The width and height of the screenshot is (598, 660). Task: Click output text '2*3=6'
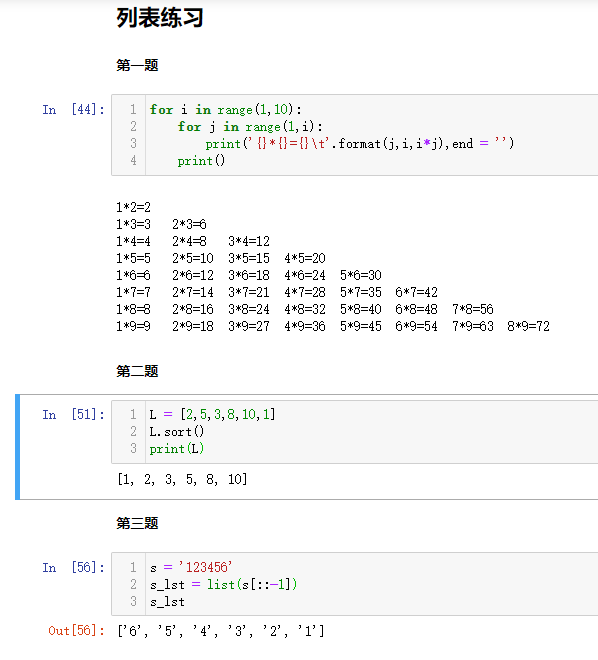[x=189, y=224]
